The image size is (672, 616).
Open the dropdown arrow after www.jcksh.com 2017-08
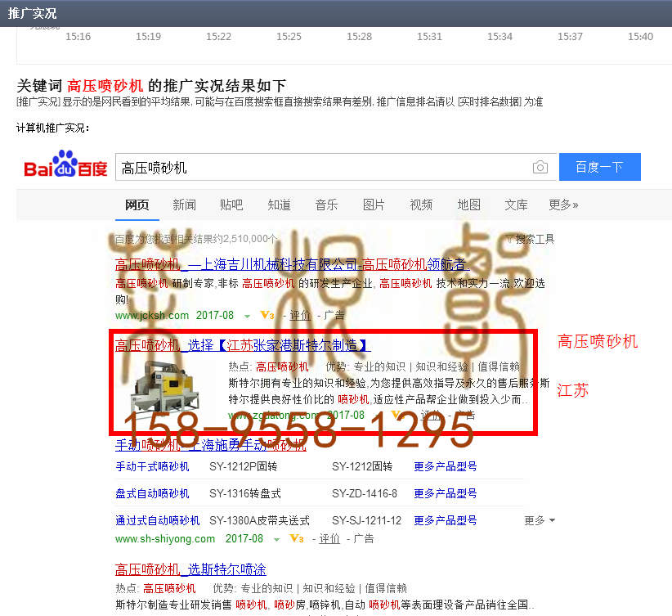[x=247, y=316]
